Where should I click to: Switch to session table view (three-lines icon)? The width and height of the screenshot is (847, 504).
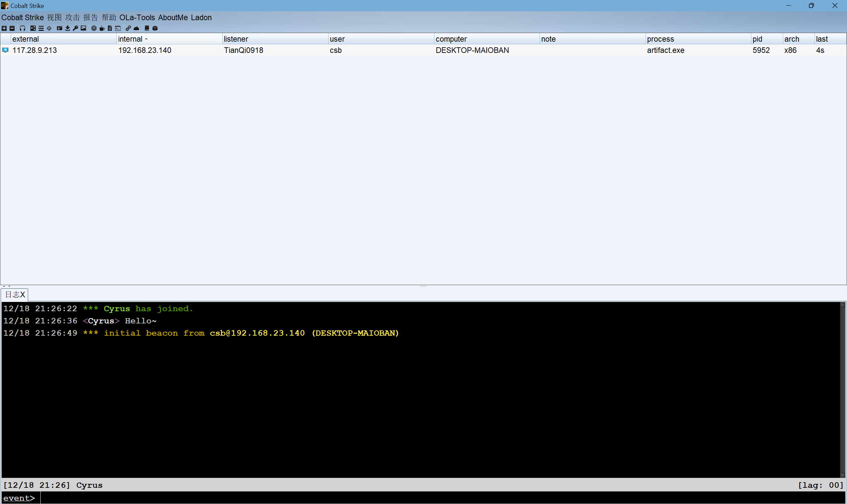pos(41,28)
